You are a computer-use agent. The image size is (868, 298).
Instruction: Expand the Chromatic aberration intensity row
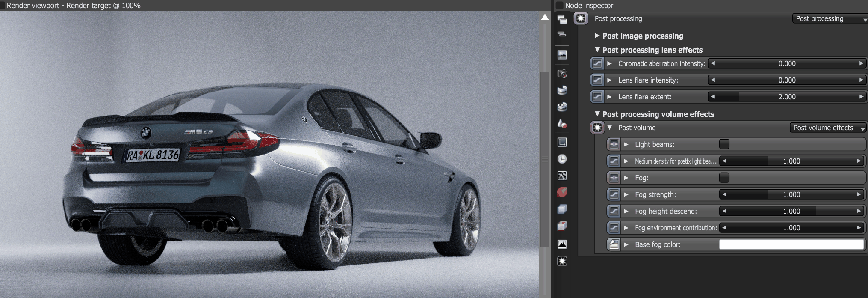609,63
